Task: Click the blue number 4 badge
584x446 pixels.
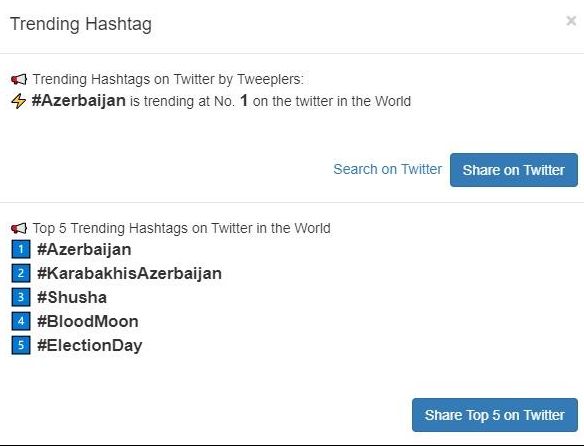Action: point(21,321)
